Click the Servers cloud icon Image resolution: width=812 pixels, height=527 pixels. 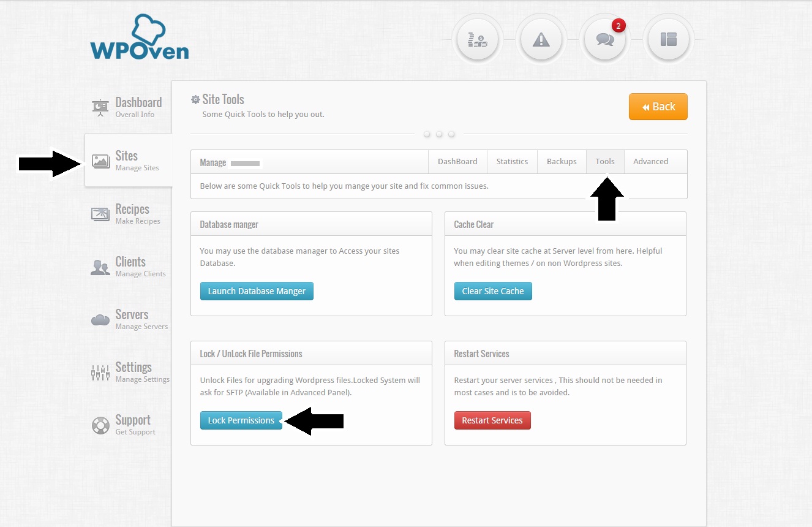100,320
